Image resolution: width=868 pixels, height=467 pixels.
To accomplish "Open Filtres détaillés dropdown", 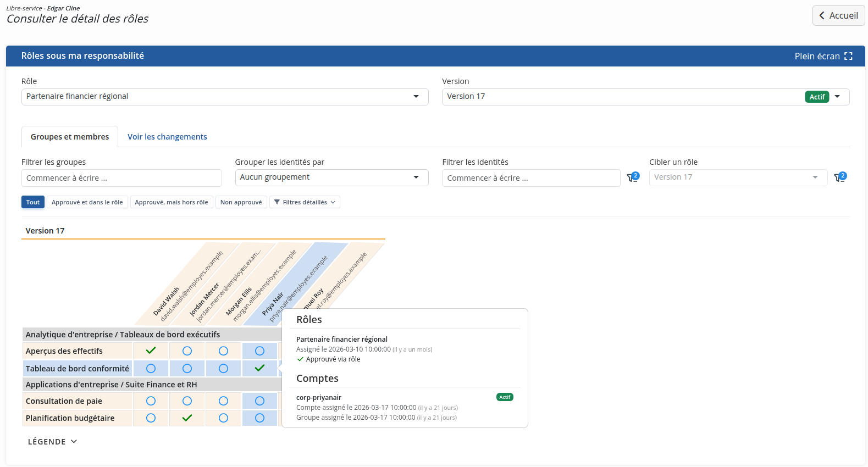I will pos(305,202).
